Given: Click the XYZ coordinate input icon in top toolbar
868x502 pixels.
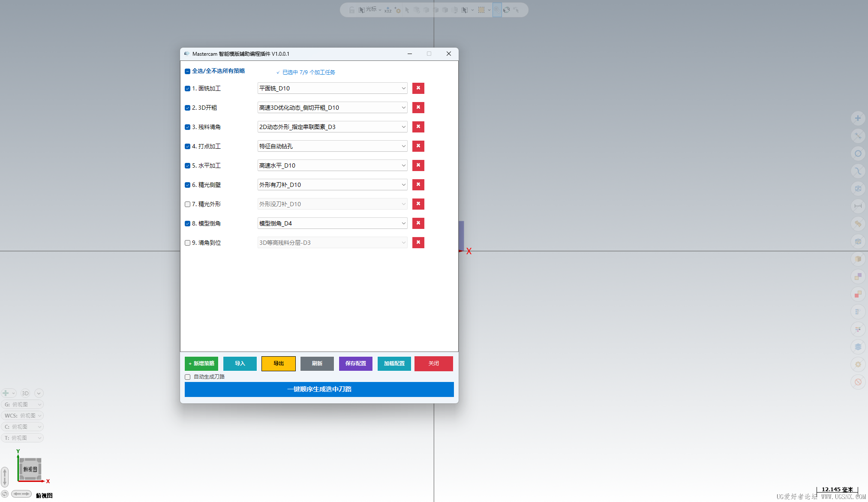Looking at the screenshot, I should point(388,10).
